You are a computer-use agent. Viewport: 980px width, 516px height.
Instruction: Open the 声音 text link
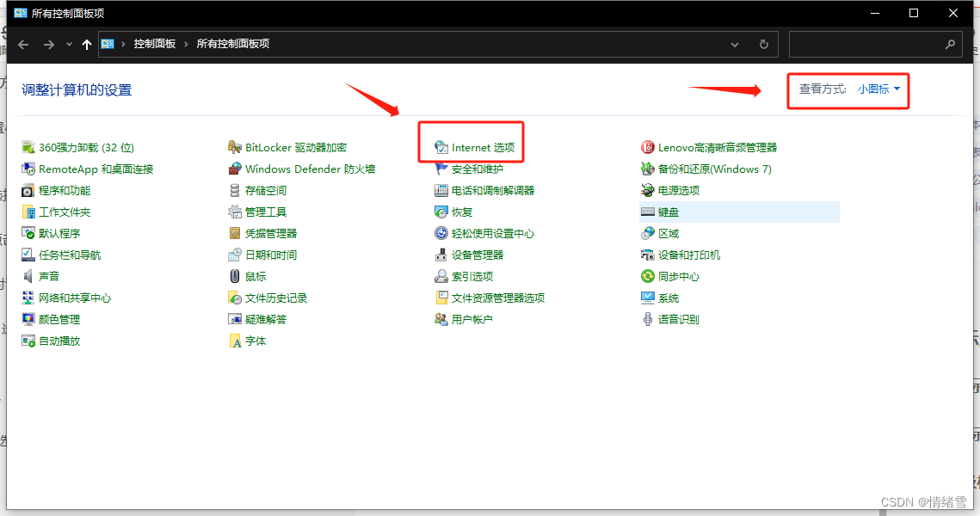49,276
